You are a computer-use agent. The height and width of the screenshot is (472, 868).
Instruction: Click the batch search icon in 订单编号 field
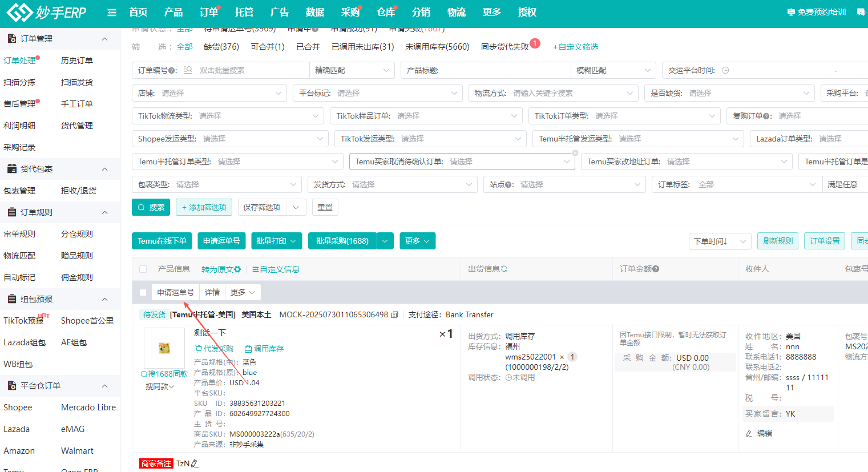click(188, 70)
